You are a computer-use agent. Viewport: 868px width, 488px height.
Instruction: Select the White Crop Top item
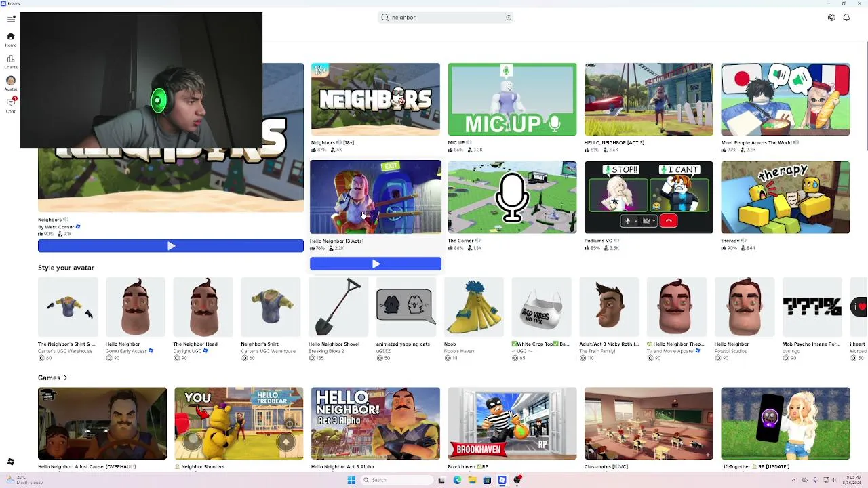541,307
